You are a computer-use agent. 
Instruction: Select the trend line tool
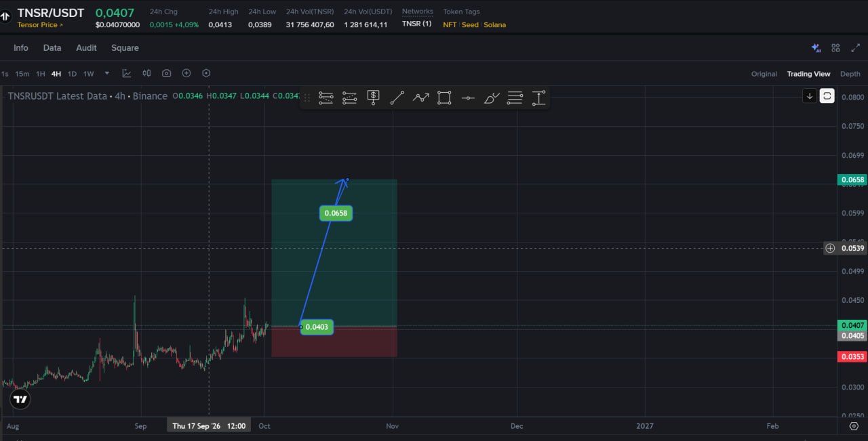397,98
